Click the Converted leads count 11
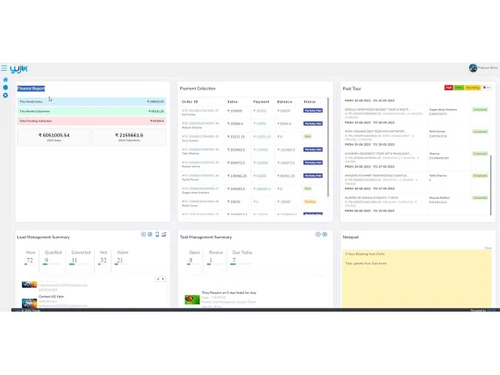The width and height of the screenshot is (500, 375). tap(74, 260)
